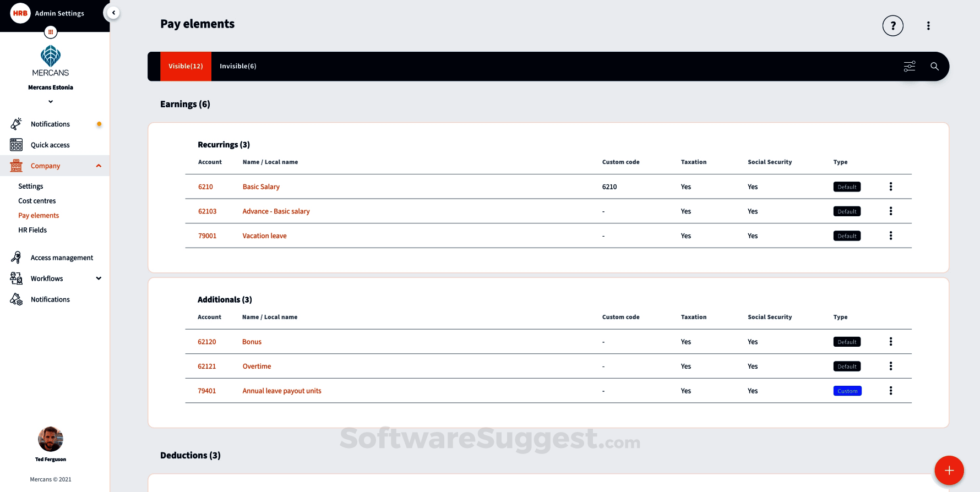Open Access management in the sidebar

62,258
